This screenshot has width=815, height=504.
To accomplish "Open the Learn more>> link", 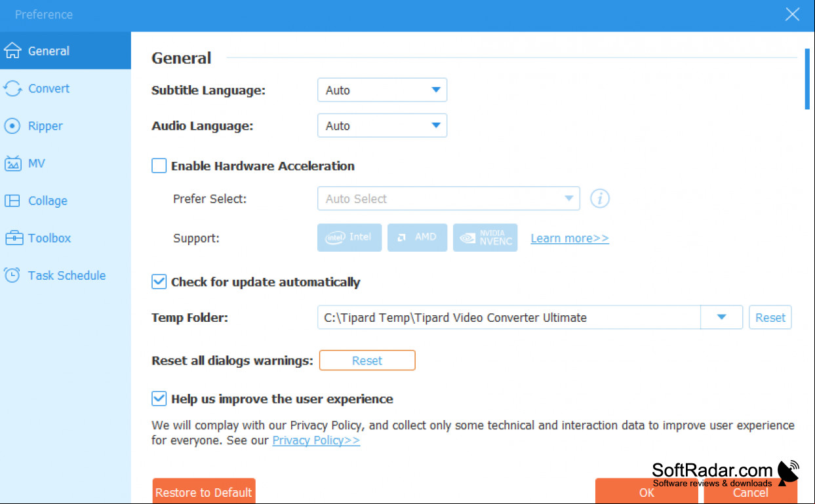I will pyautogui.click(x=570, y=238).
